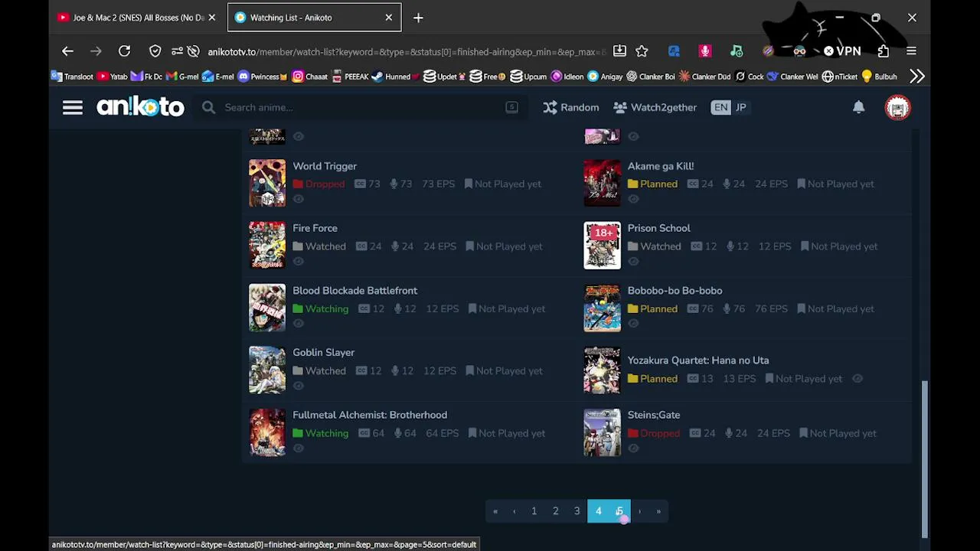This screenshot has width=980, height=551.
Task: Toggle the eye icon under Fire Force
Action: (x=299, y=262)
